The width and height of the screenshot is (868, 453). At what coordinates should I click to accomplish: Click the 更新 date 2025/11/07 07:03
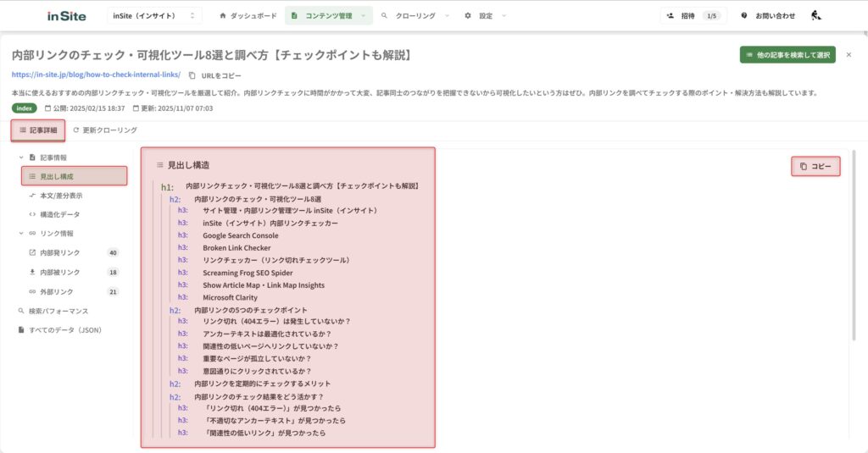click(x=173, y=108)
